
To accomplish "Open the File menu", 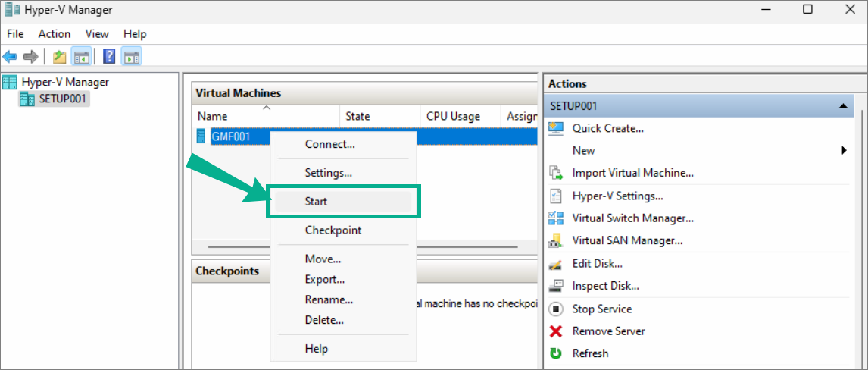I will [x=15, y=34].
